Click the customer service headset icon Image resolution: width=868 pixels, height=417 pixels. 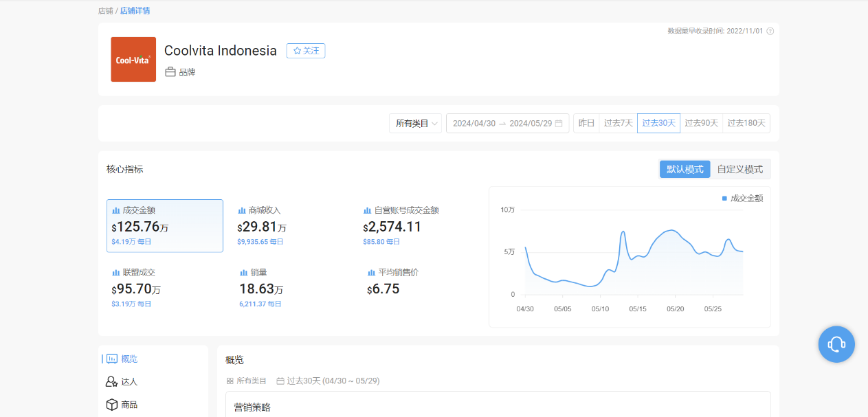click(836, 344)
